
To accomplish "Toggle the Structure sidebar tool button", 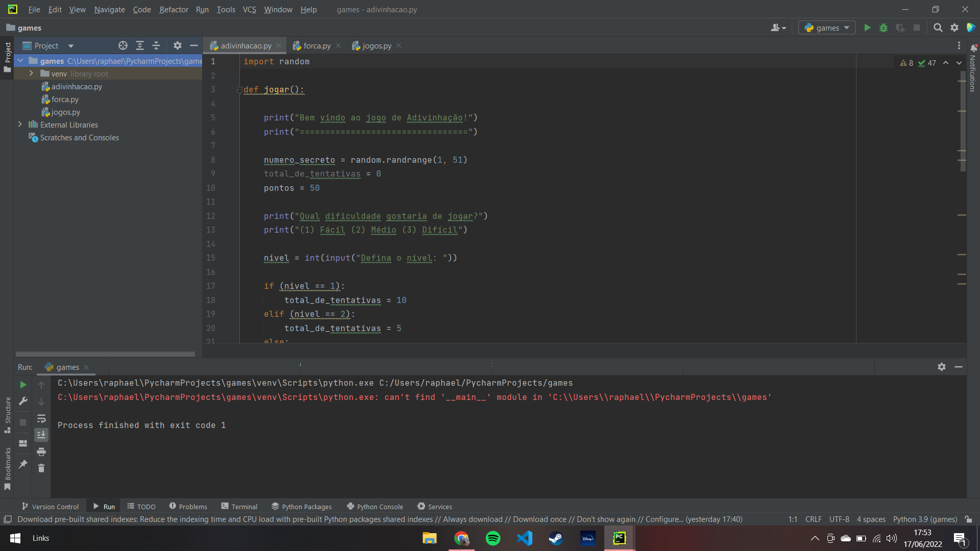I will pos(7,414).
